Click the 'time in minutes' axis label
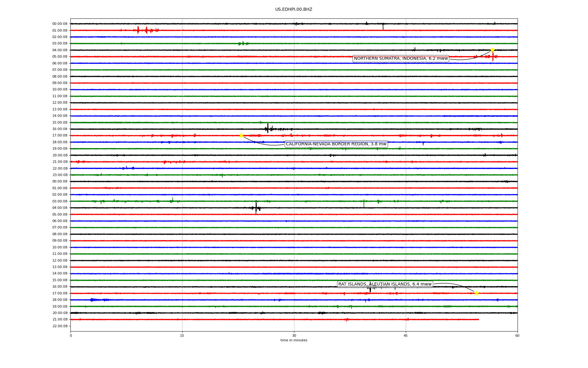The width and height of the screenshot is (588, 368). pos(293,340)
